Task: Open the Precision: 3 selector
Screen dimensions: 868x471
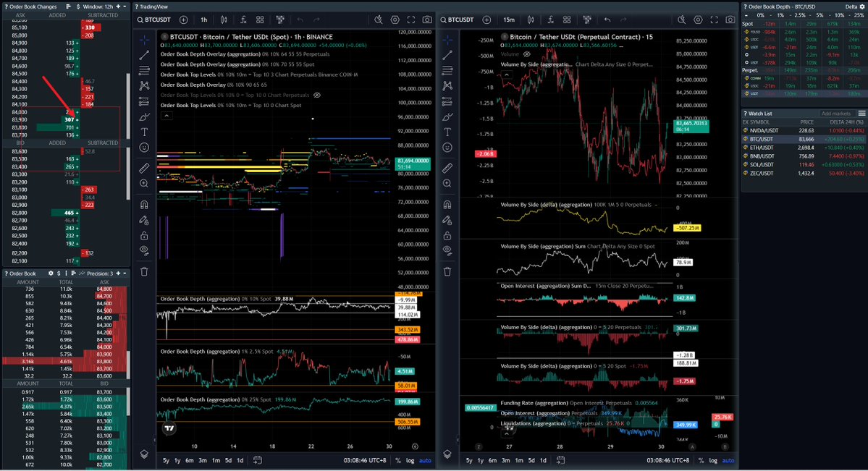Action: pyautogui.click(x=100, y=273)
